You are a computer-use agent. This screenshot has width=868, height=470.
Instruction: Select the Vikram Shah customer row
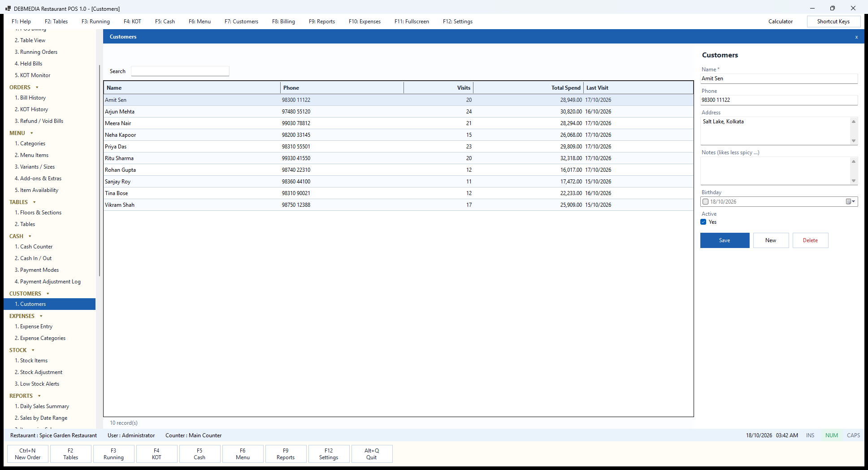[x=399, y=205]
